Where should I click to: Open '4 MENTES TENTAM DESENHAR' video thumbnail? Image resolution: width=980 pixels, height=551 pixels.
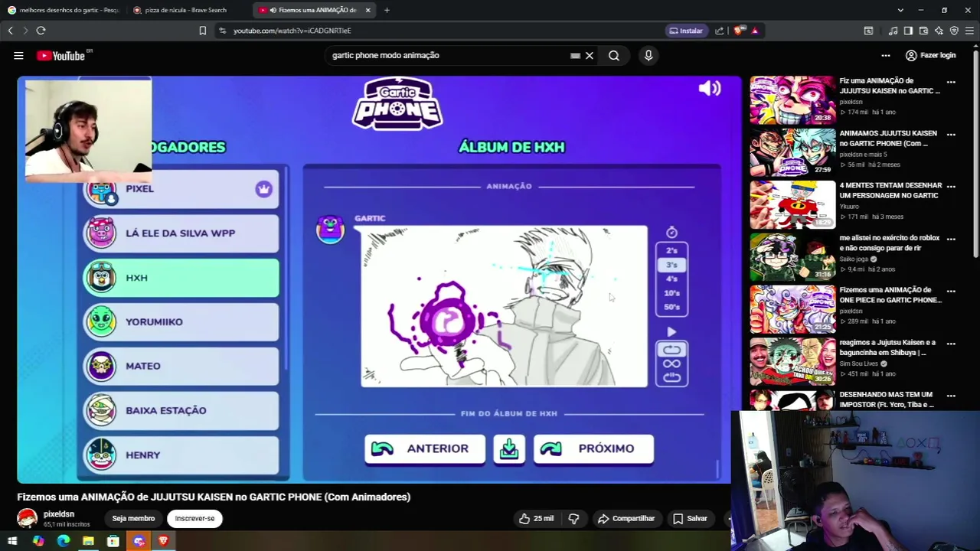[792, 204]
